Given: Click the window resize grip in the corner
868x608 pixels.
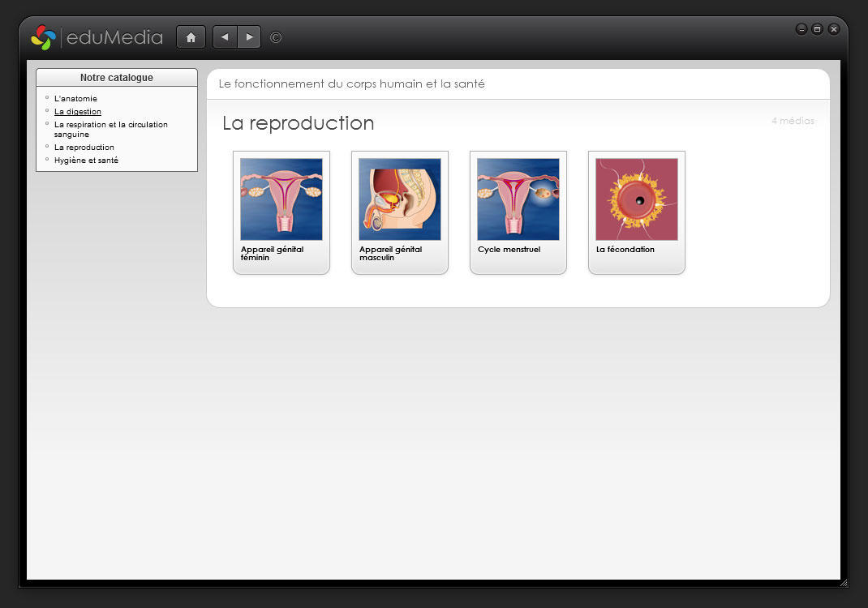Looking at the screenshot, I should (x=844, y=583).
